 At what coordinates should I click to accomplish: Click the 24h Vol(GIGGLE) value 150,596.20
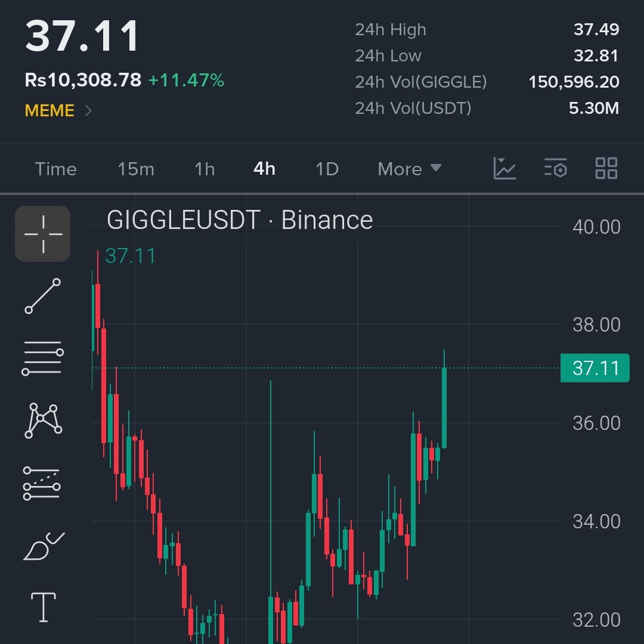click(x=574, y=82)
